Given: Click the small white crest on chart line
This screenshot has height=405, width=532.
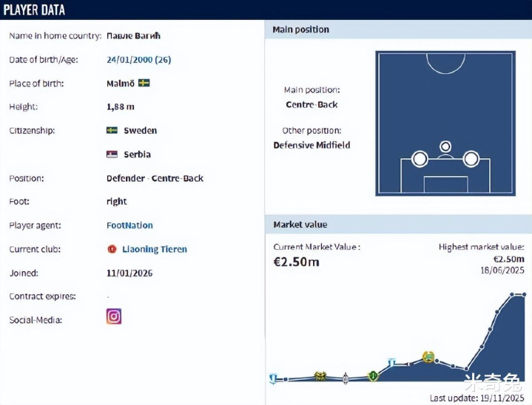Looking at the screenshot, I should click(x=346, y=378).
